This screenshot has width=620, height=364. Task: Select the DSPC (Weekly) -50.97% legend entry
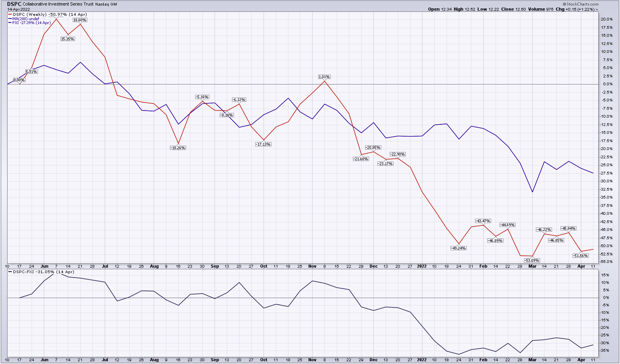tap(50, 14)
